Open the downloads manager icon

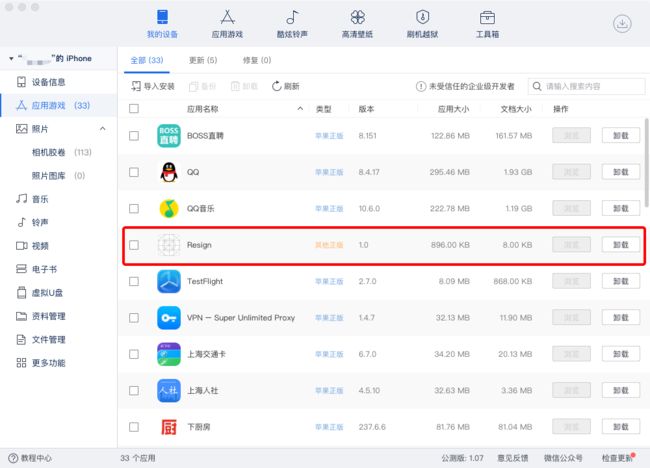pos(622,24)
